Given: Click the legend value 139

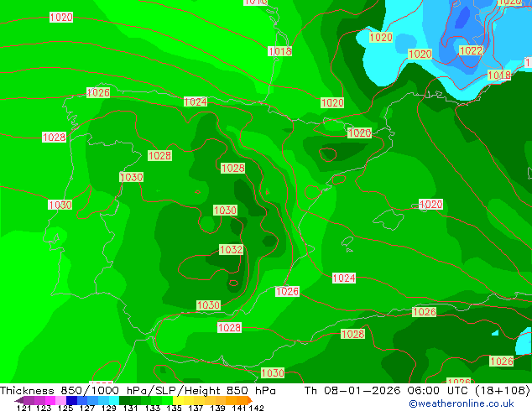Looking at the screenshot, I should coord(217,408).
